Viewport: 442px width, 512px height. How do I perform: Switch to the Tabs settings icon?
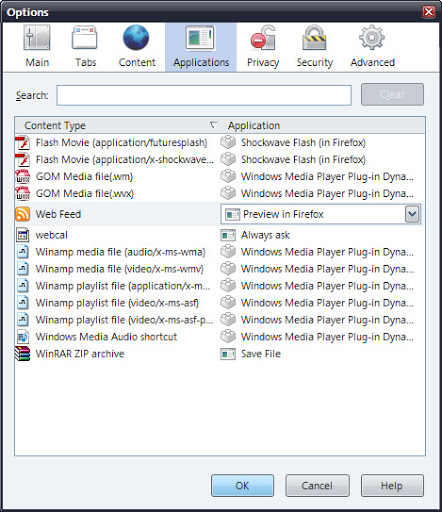click(x=85, y=38)
